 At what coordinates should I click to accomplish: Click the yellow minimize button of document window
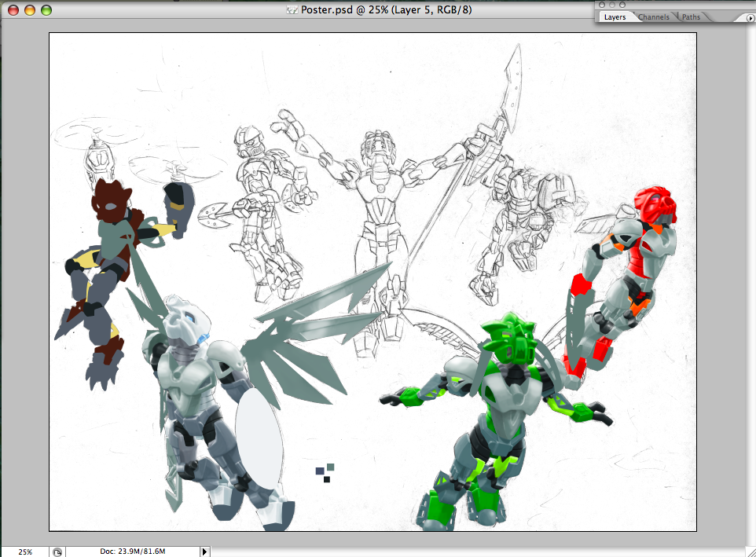tap(30, 10)
